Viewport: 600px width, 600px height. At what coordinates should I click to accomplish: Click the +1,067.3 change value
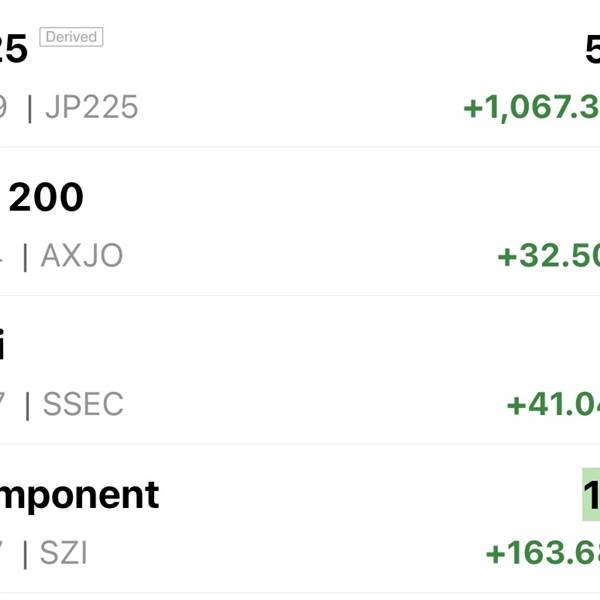point(531,107)
